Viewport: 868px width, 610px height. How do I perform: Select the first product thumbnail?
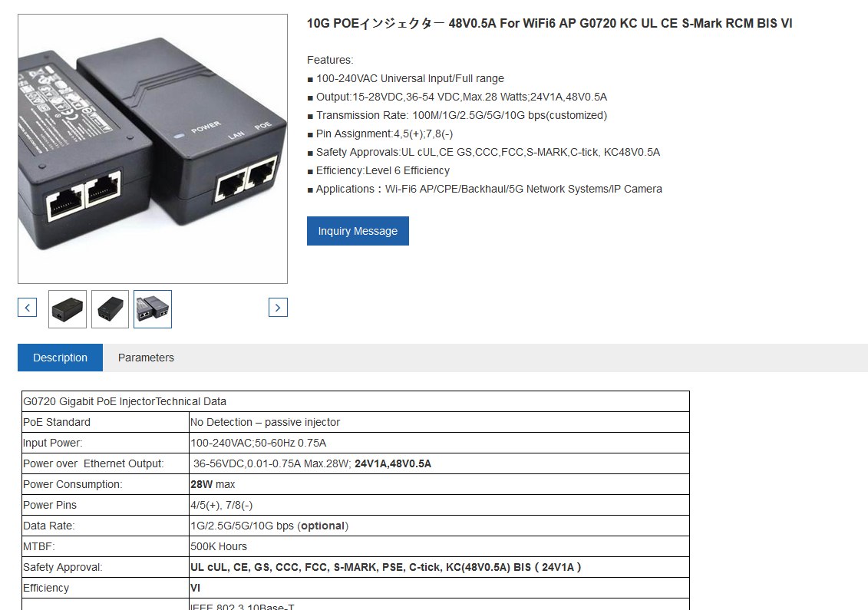68,309
